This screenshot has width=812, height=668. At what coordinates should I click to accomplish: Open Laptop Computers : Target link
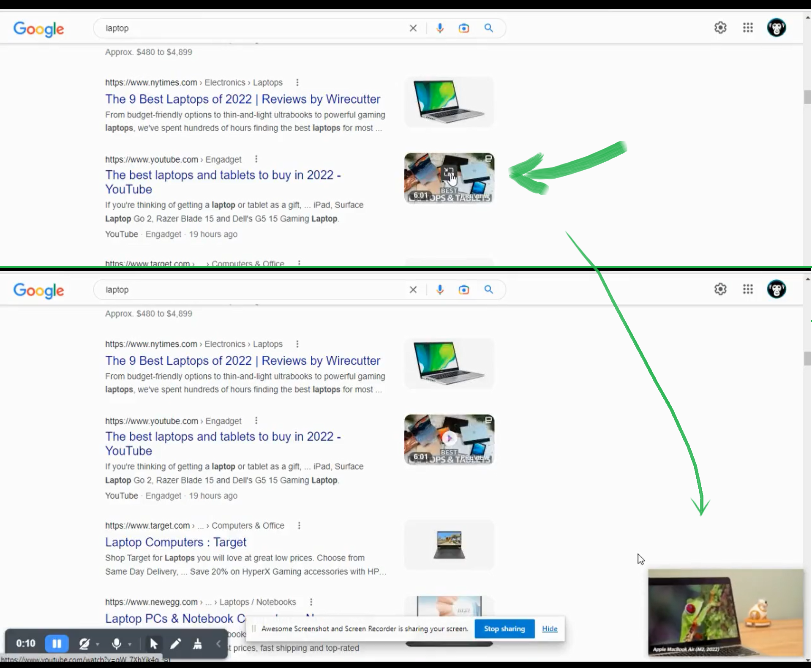point(176,542)
